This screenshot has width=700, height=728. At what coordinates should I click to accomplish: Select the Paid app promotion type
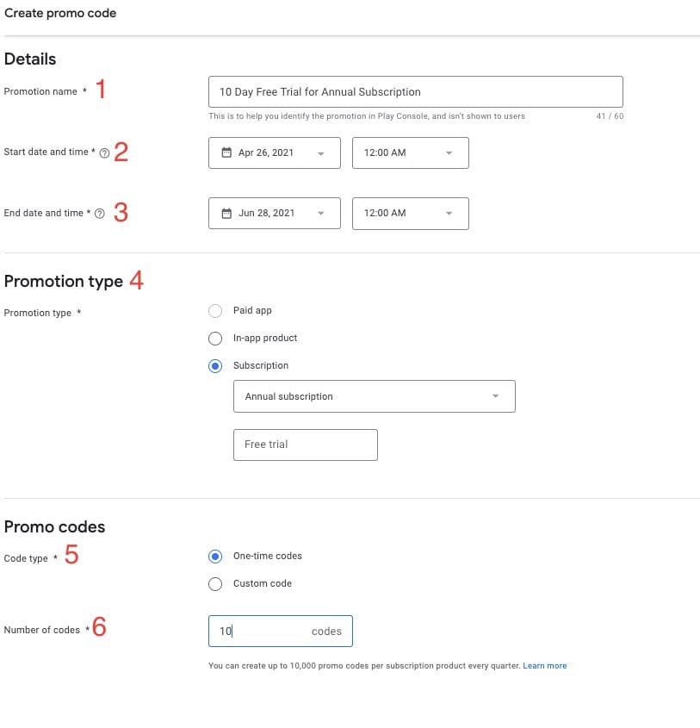point(215,311)
